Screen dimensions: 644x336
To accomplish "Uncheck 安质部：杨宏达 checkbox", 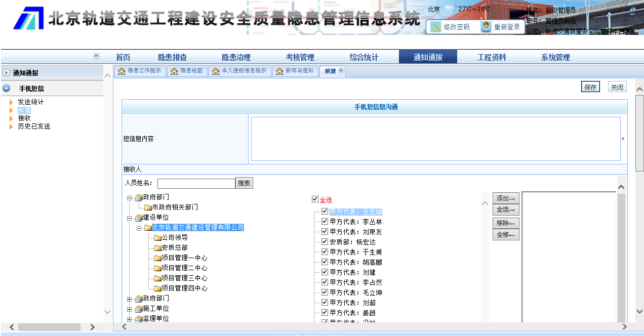I will pos(325,242).
